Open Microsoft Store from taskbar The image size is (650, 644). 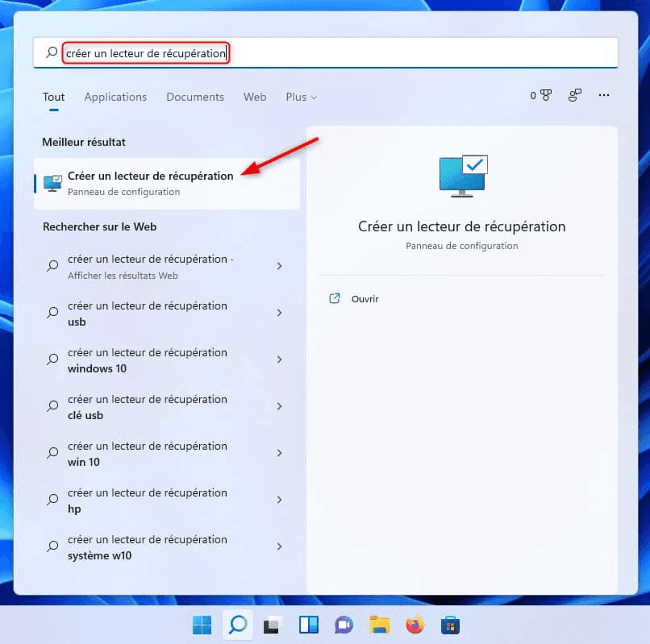(450, 625)
